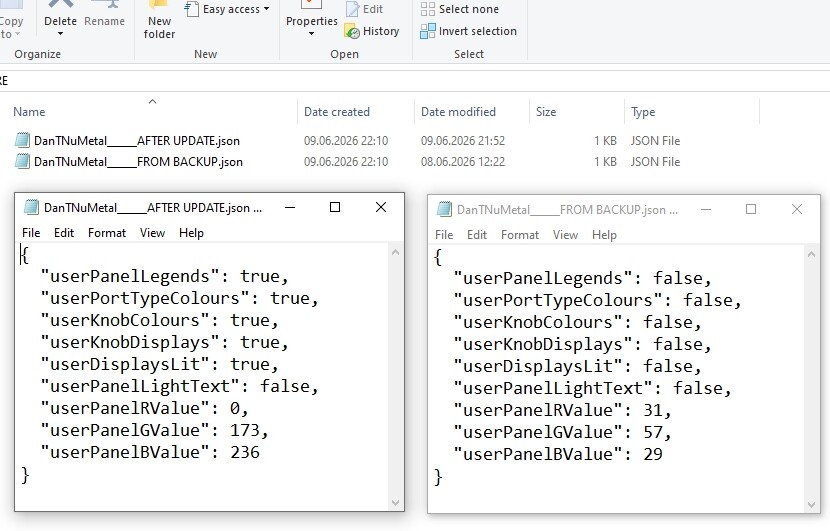This screenshot has width=830, height=531.
Task: Maximize the FROM BACKUP Notepad window
Action: tap(751, 210)
